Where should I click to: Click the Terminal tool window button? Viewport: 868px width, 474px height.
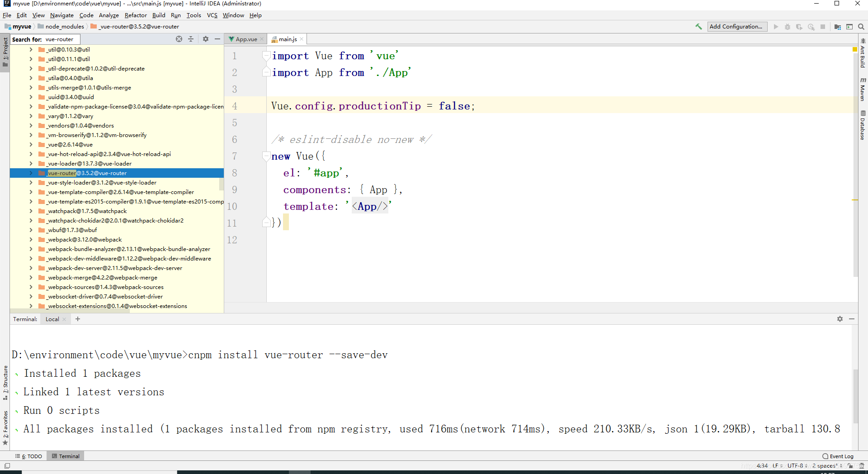coord(66,456)
